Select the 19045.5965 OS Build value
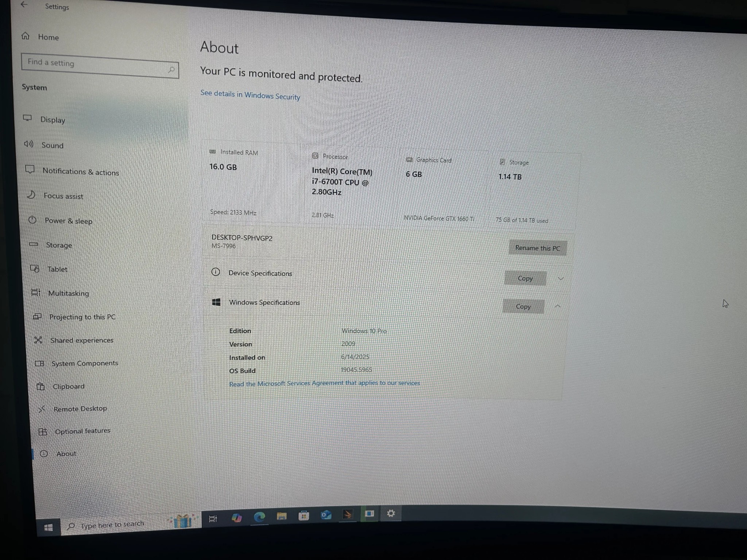The width and height of the screenshot is (747, 560). [356, 370]
